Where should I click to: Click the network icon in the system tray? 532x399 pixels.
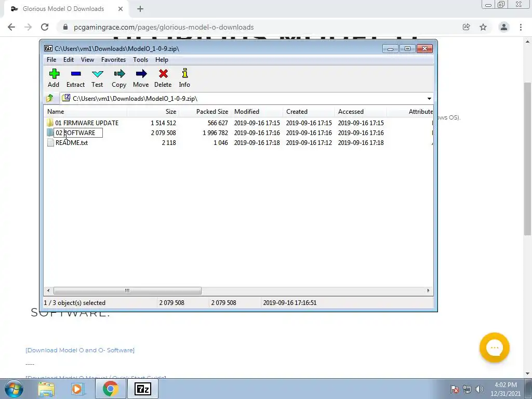pos(467,389)
